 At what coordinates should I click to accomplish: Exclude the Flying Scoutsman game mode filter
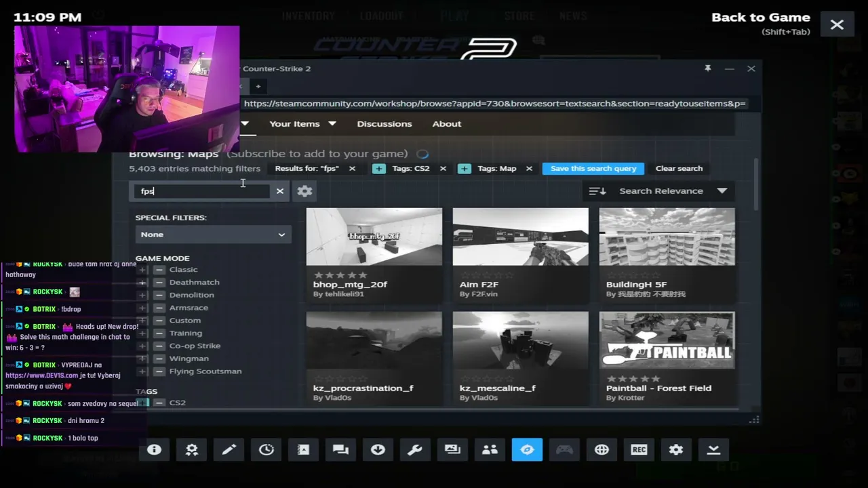tap(159, 371)
